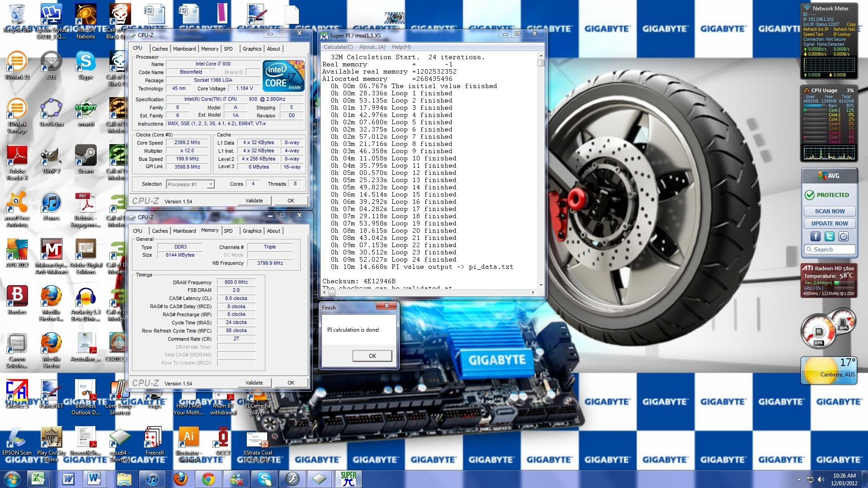Open EPSON Scan desktop icon
The image size is (868, 488).
coord(17,441)
